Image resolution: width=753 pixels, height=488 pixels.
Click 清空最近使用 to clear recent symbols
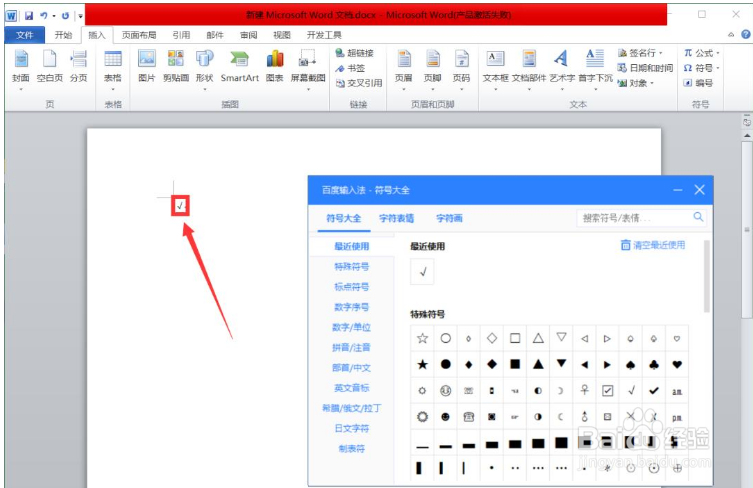pyautogui.click(x=653, y=245)
